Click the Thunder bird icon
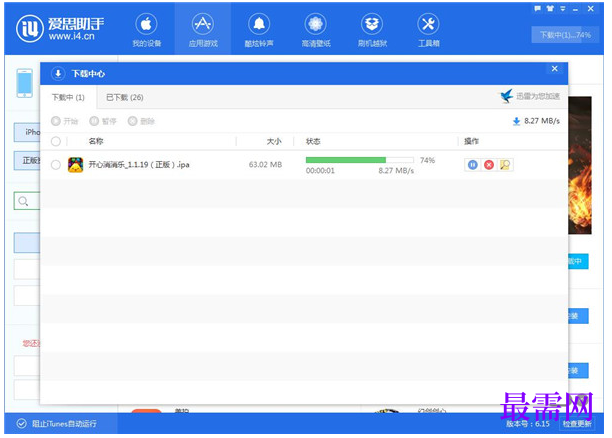 coord(507,96)
